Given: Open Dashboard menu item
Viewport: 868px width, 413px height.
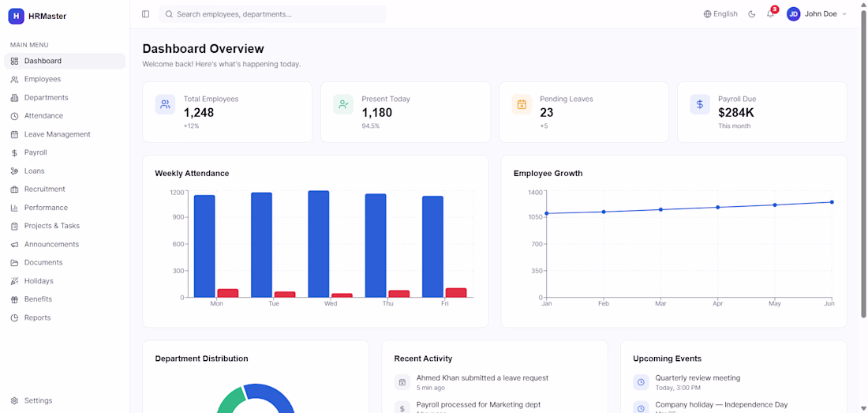Looking at the screenshot, I should point(65,61).
